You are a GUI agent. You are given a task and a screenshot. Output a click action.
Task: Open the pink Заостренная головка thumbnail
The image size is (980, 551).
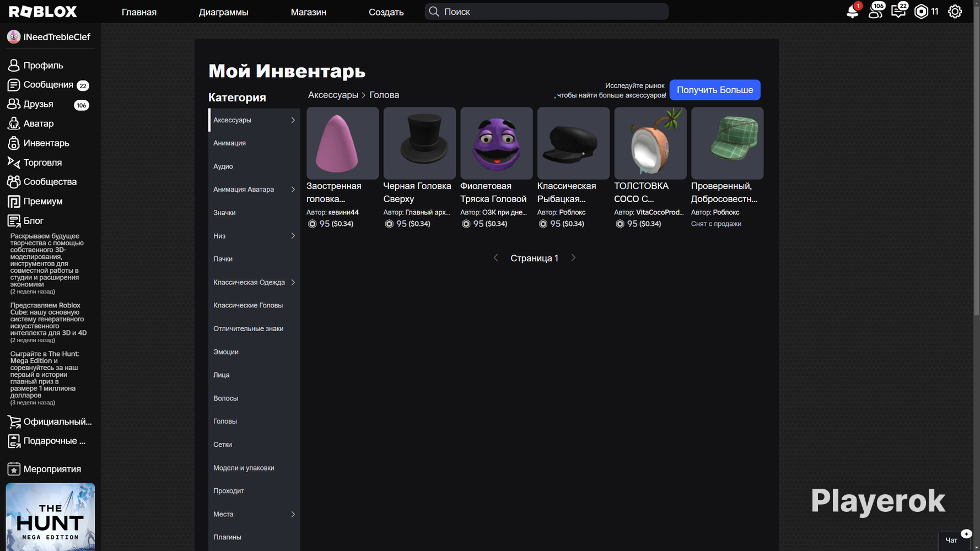click(343, 143)
